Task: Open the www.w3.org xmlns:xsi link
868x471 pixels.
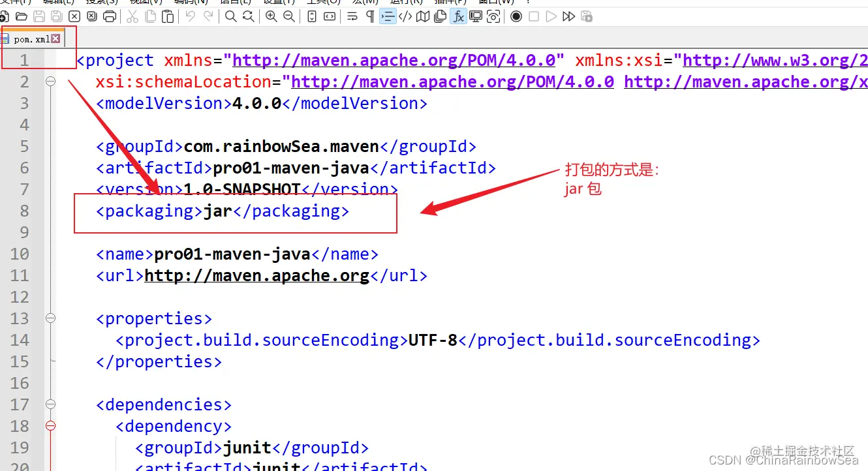Action: [775, 61]
